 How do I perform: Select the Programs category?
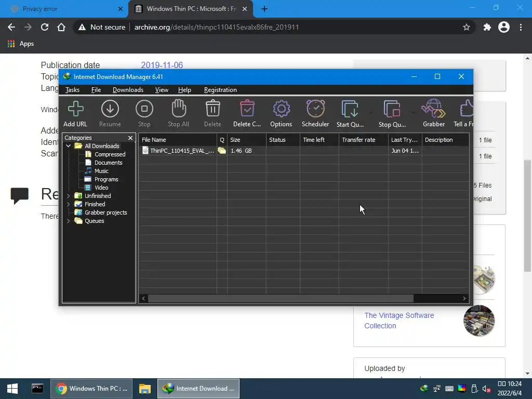pos(106,179)
